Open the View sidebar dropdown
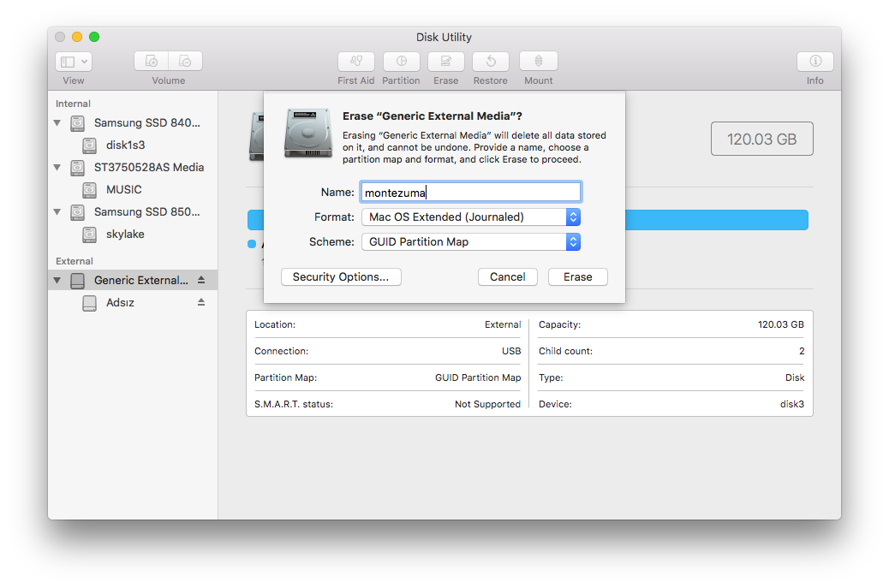The image size is (889, 588). [x=74, y=62]
